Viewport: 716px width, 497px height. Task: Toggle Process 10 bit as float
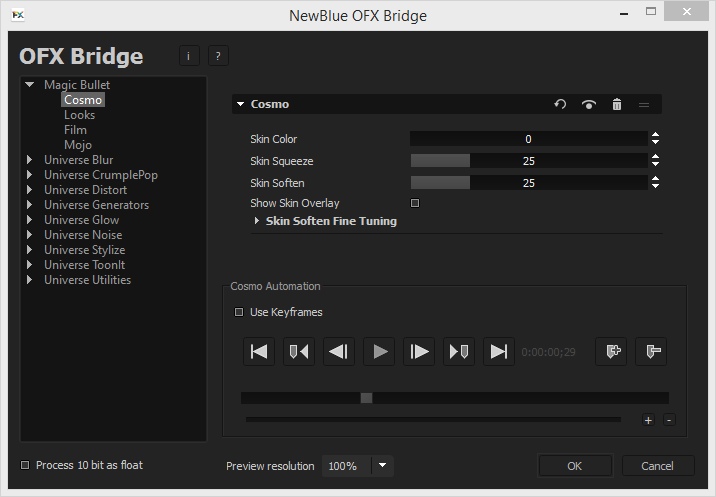[25, 465]
